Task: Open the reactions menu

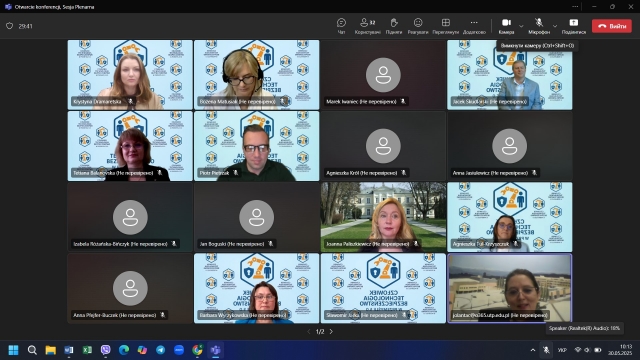Action: tap(418, 26)
